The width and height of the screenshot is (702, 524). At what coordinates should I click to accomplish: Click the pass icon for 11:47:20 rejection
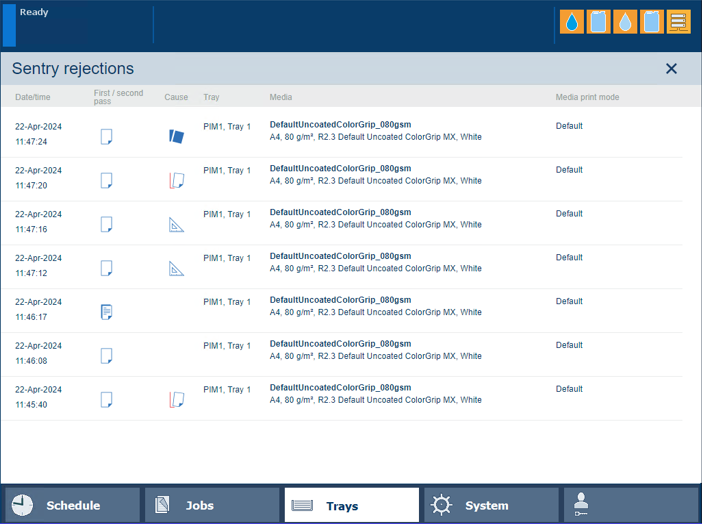[106, 180]
